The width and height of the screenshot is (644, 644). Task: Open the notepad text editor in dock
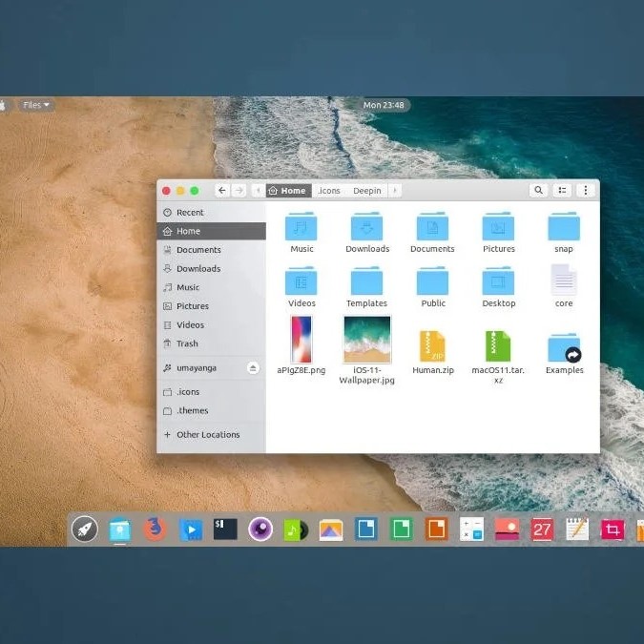click(x=577, y=529)
